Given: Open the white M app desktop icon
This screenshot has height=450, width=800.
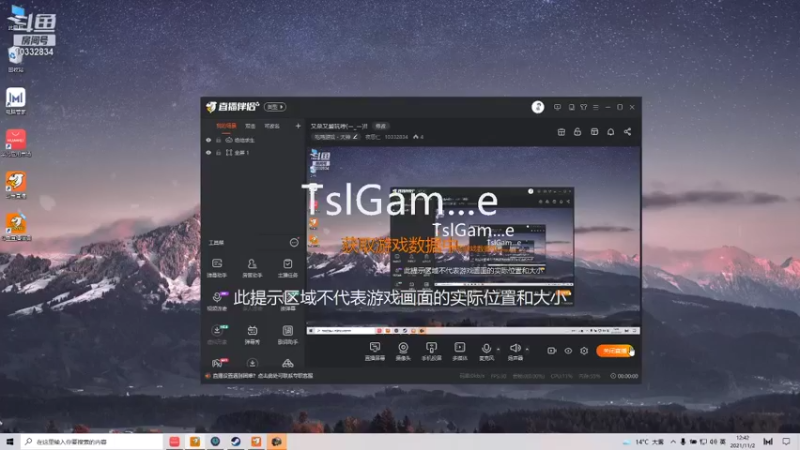Looking at the screenshot, I should click(16, 100).
